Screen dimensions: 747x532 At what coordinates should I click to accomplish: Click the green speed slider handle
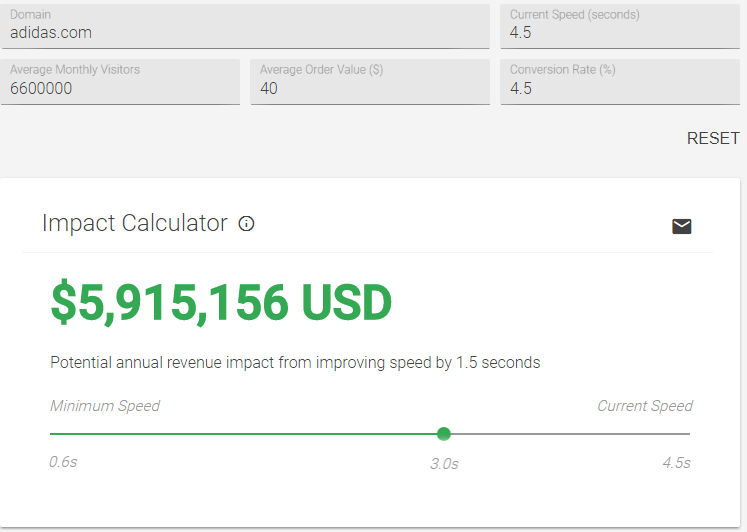tap(444, 434)
